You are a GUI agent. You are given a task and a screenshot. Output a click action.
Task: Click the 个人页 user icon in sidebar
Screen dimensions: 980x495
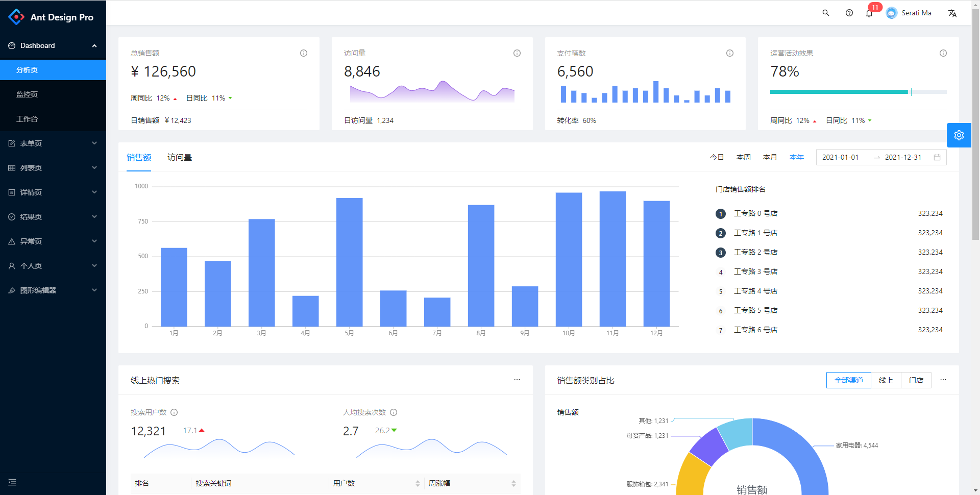point(12,266)
